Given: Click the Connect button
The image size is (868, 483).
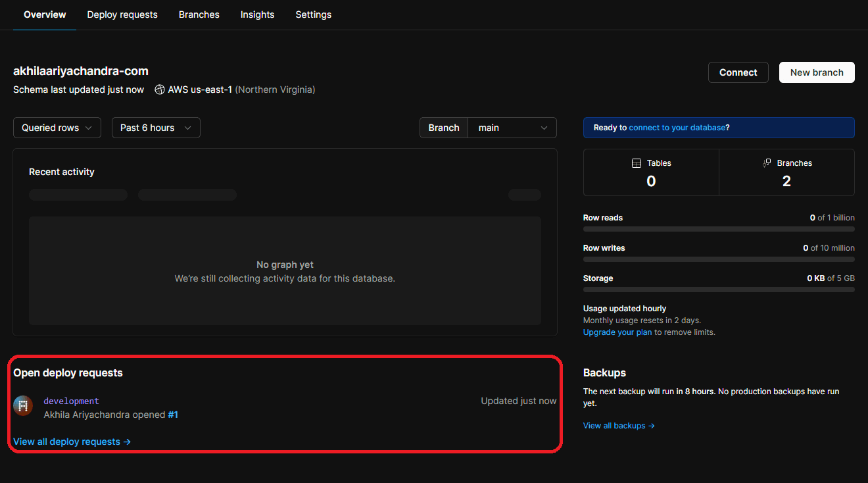Looking at the screenshot, I should coord(738,72).
